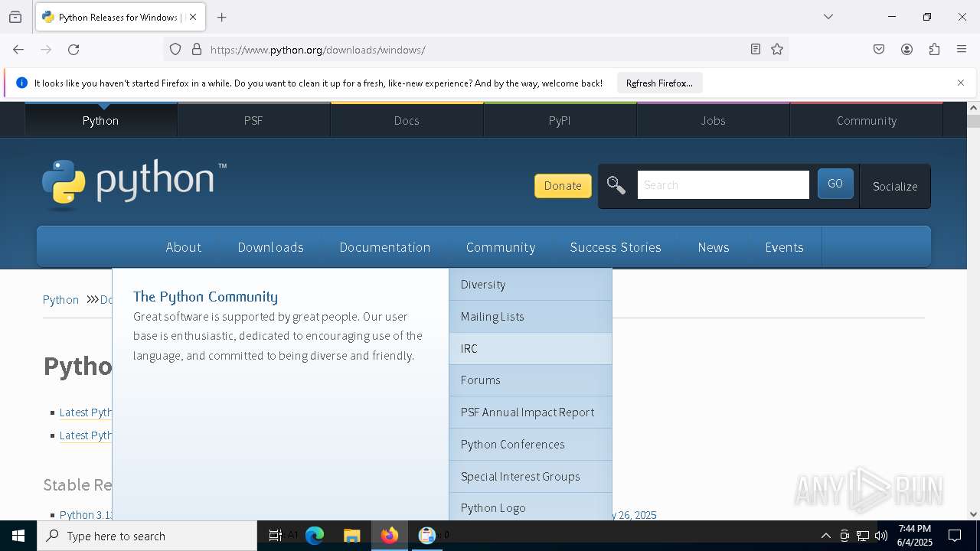Click the Python 3.13 release link
The height and width of the screenshot is (551, 980).
pos(87,515)
